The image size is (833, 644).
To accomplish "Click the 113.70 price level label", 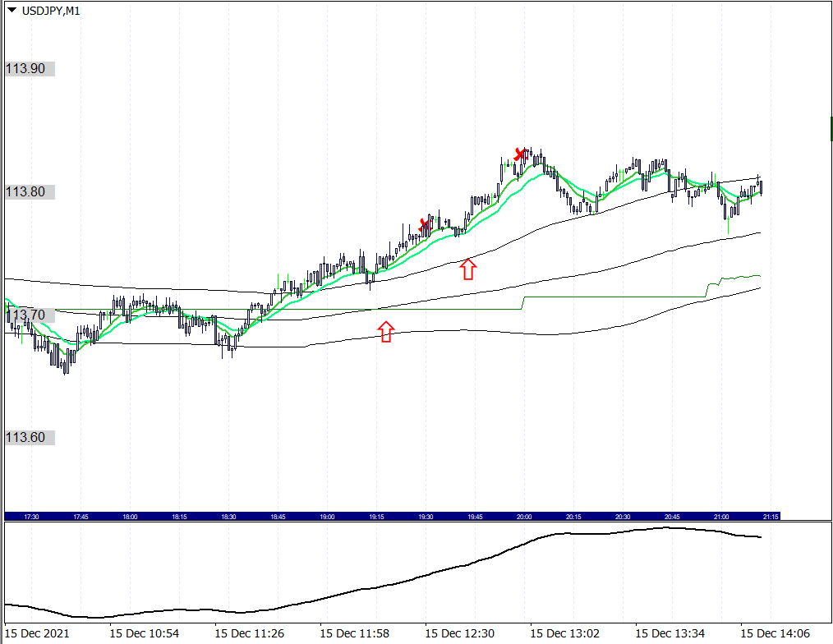I will [25, 315].
